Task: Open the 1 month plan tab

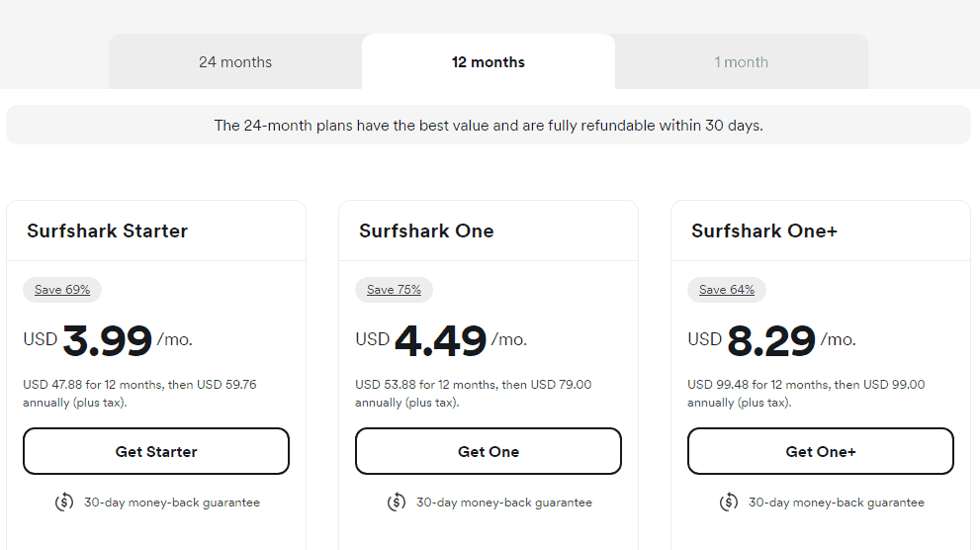Action: (742, 62)
